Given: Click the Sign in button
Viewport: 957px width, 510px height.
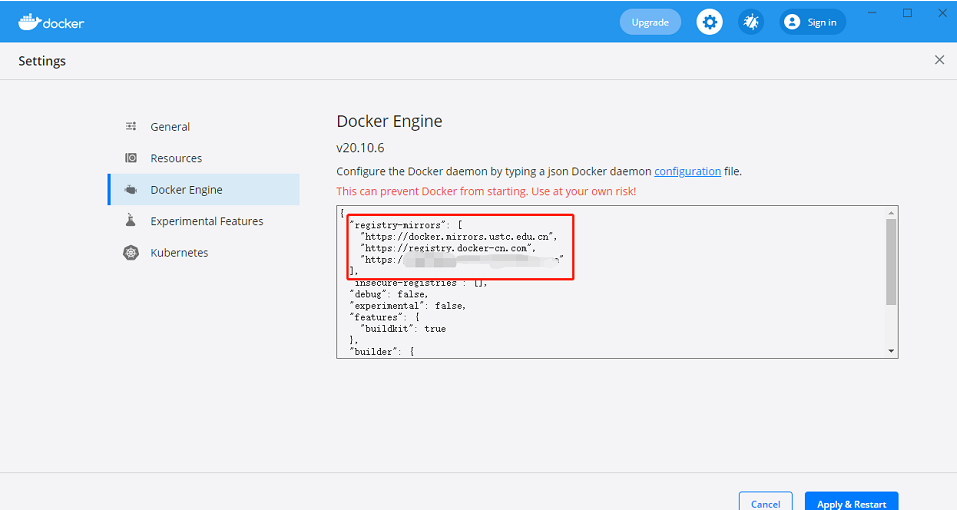Looking at the screenshot, I should point(812,22).
